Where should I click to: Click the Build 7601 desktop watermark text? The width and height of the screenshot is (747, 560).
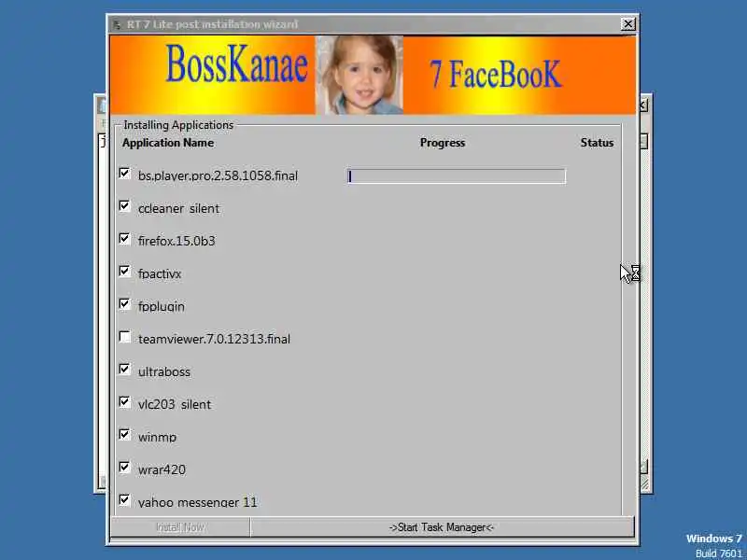tap(719, 553)
